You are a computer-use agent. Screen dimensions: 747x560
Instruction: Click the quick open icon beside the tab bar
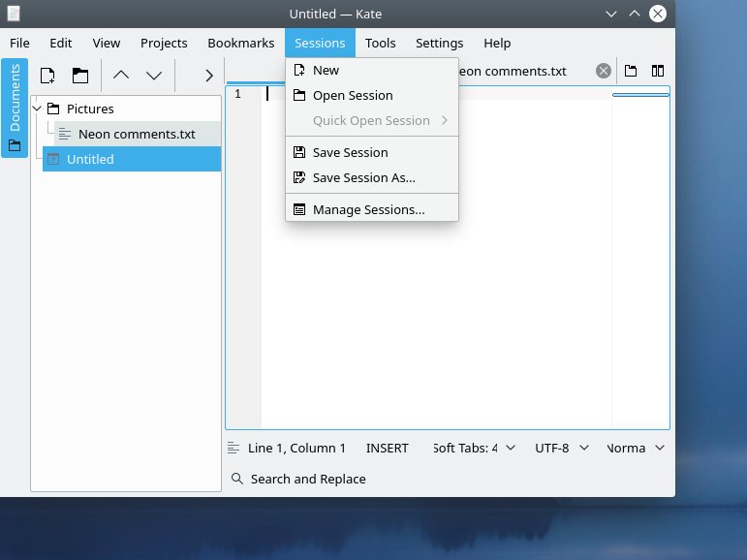pos(631,71)
